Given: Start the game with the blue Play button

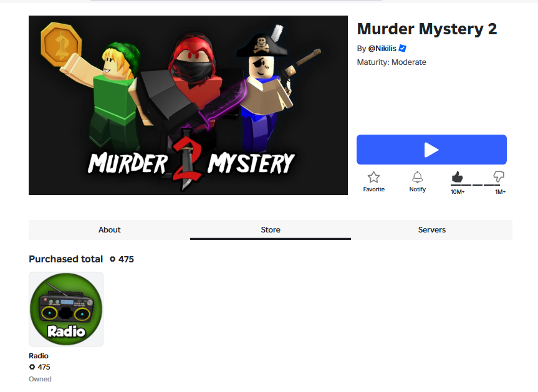Looking at the screenshot, I should (431, 150).
